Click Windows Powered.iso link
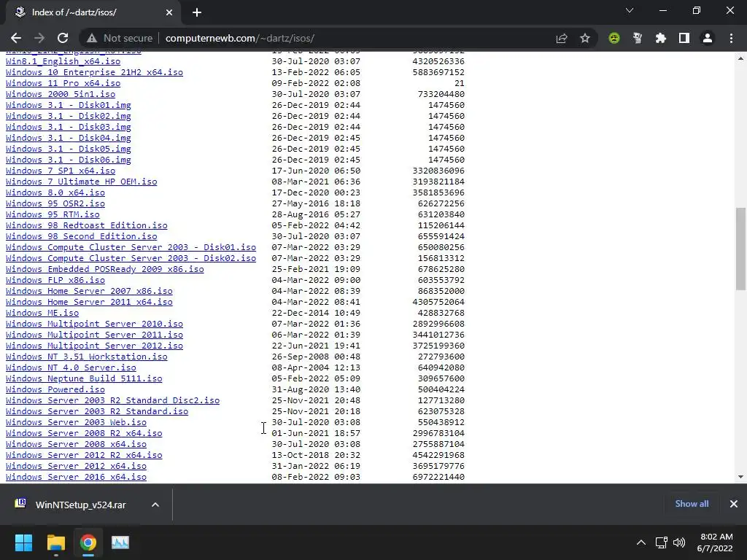 pyautogui.click(x=55, y=390)
